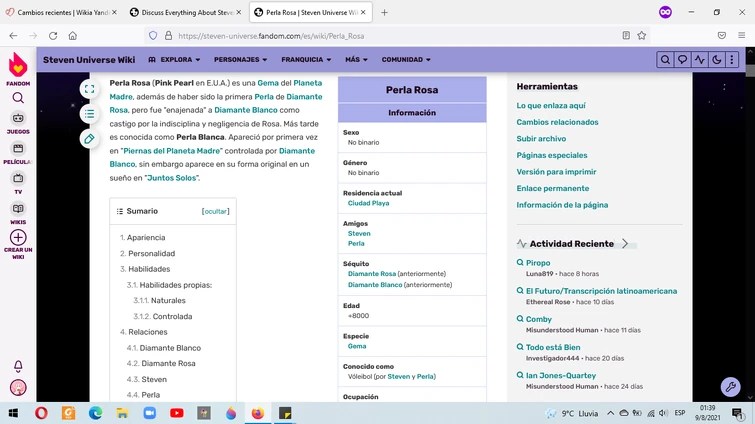Launch Opera from the taskbar
Viewport: 755px width, 424px height.
point(41,413)
